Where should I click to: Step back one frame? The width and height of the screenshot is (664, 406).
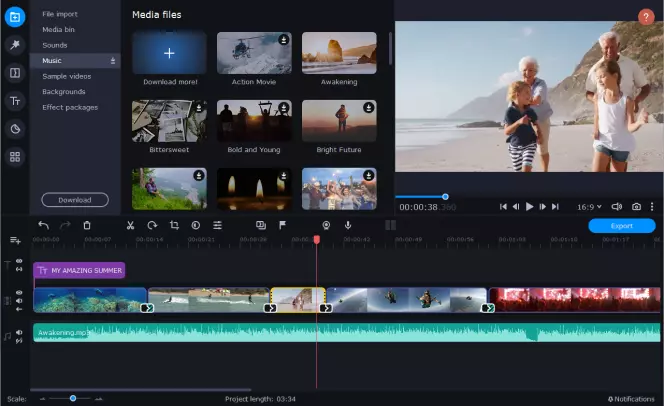516,207
